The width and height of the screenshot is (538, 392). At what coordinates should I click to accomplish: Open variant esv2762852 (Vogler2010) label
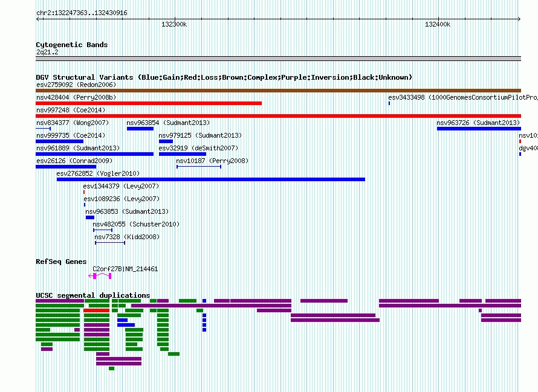[x=98, y=173]
